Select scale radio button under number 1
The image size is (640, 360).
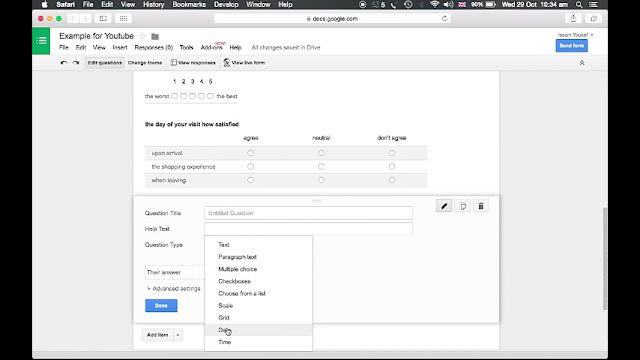[x=174, y=96]
